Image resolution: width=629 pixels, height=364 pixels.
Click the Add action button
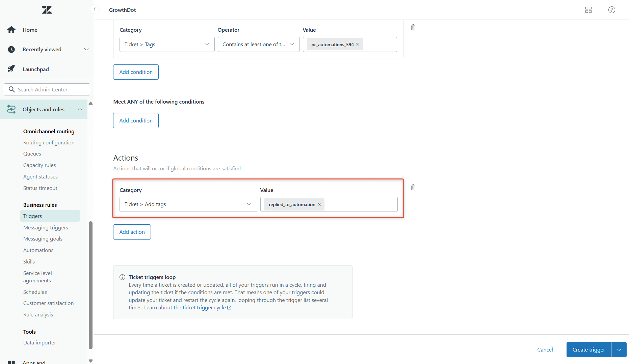(x=132, y=232)
